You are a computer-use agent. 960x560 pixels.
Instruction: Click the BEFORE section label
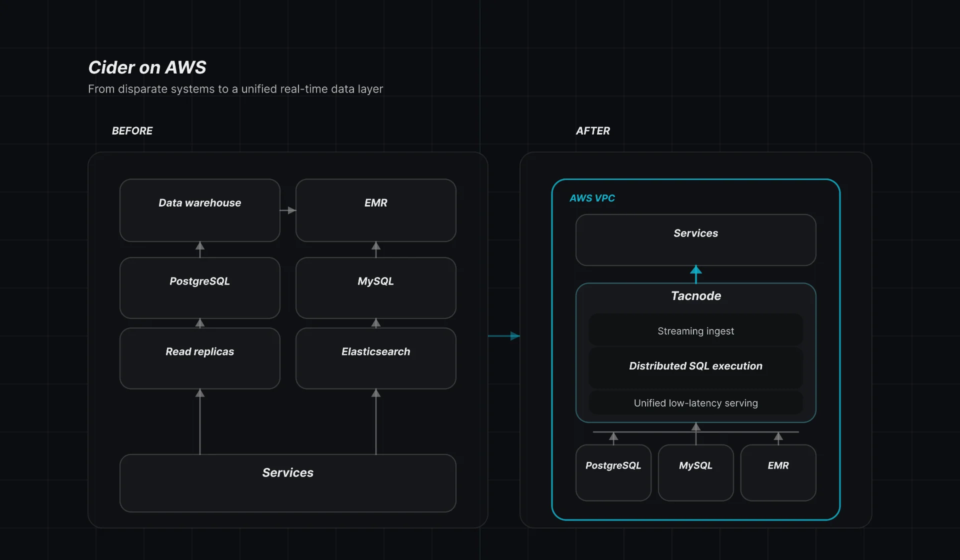pos(132,130)
